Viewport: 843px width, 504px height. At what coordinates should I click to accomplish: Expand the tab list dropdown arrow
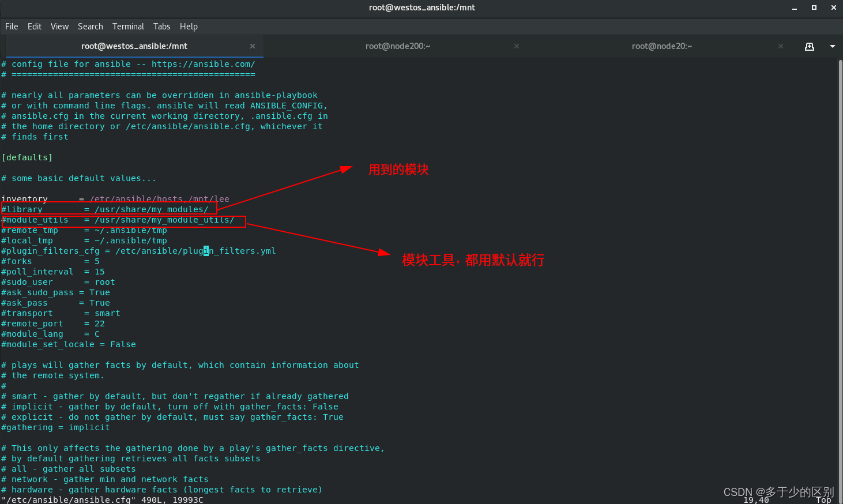tap(833, 46)
